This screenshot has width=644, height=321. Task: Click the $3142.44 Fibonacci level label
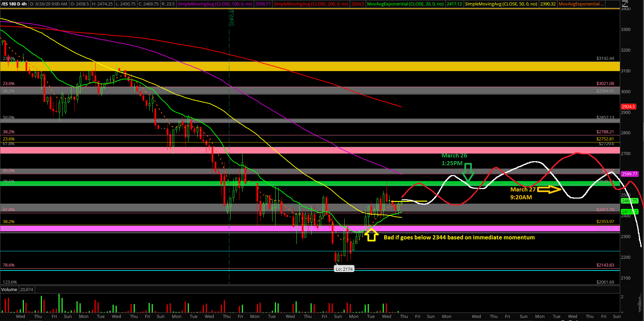605,58
